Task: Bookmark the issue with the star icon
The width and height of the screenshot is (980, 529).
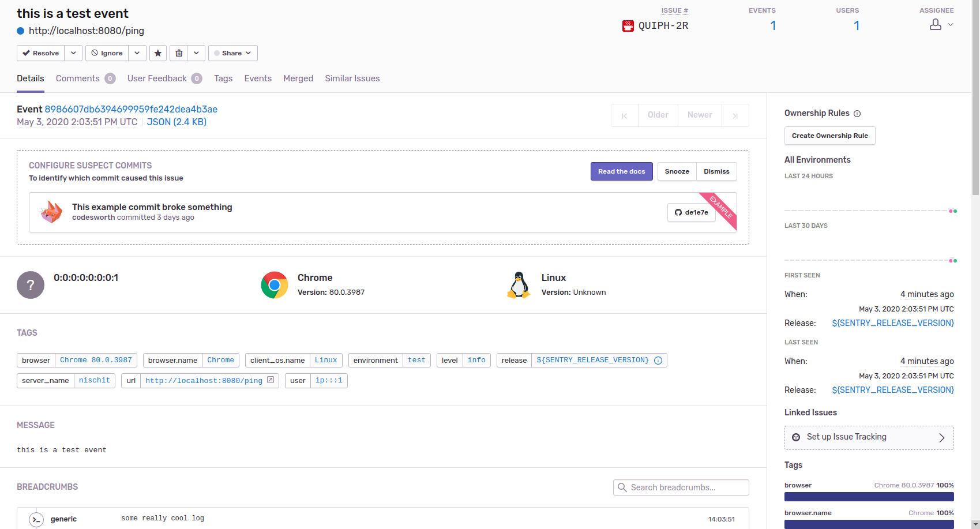Action: pos(158,53)
